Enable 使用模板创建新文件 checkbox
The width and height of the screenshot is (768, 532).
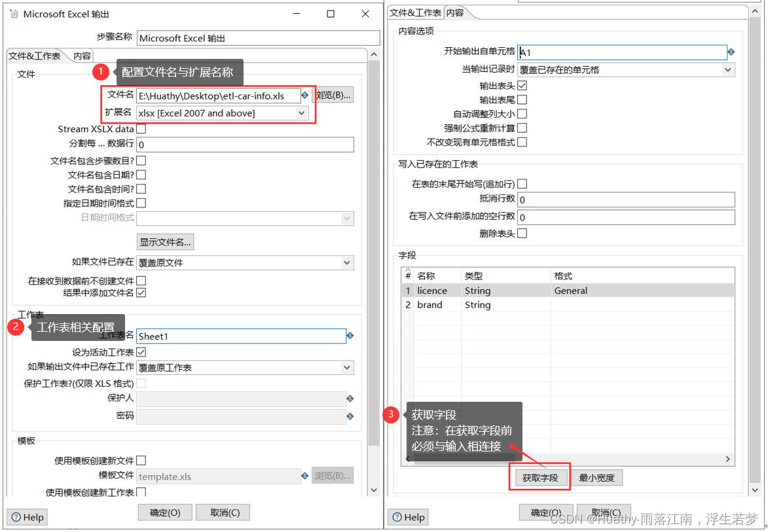(141, 461)
